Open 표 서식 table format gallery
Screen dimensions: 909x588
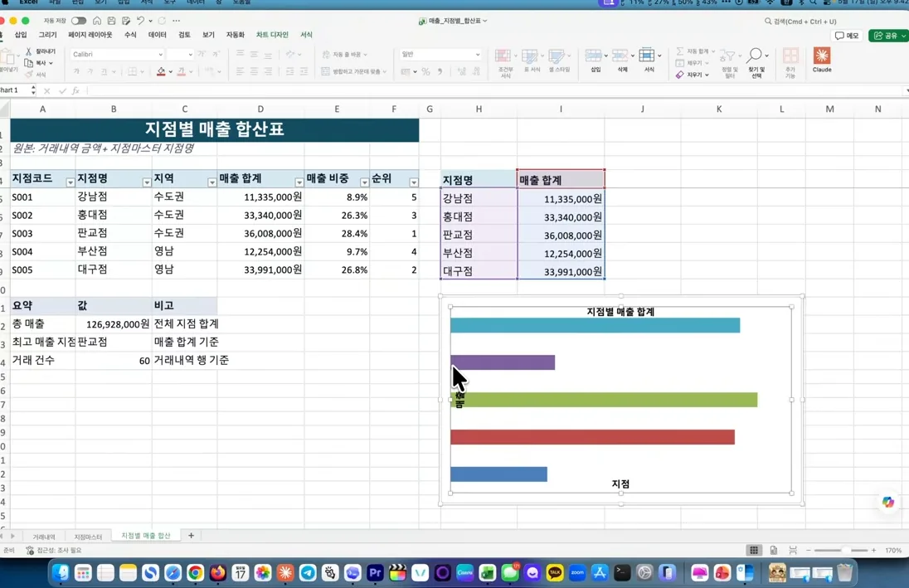(x=529, y=56)
